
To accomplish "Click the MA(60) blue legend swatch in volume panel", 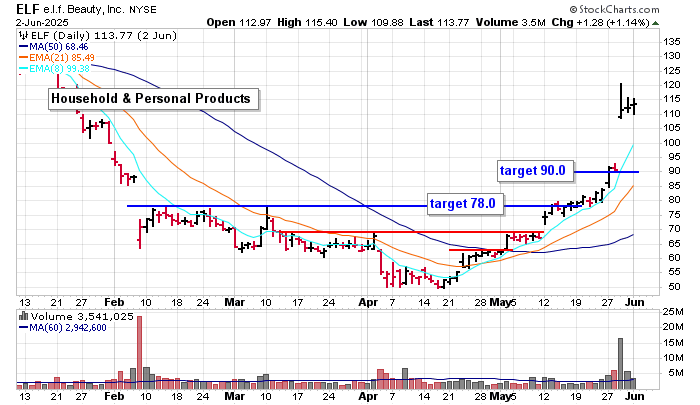I will coord(23,328).
